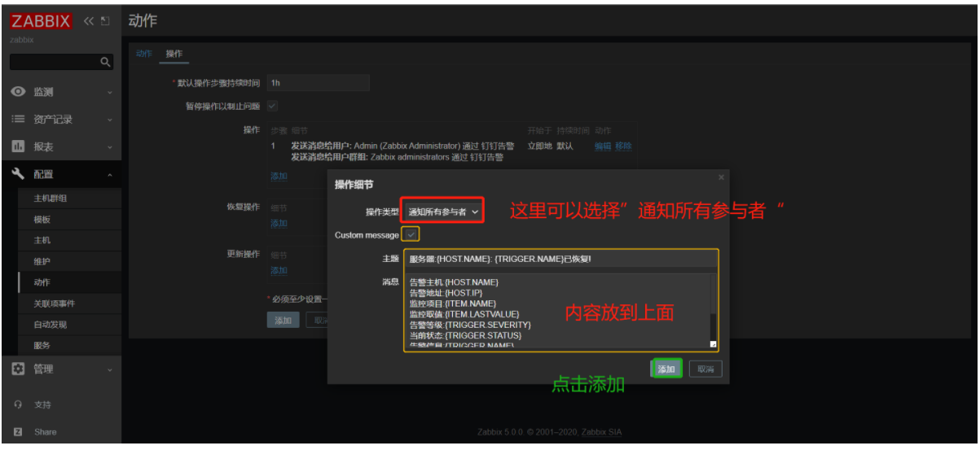Toggle the Custom message checkbox
The height and width of the screenshot is (450, 980).
[x=411, y=234]
